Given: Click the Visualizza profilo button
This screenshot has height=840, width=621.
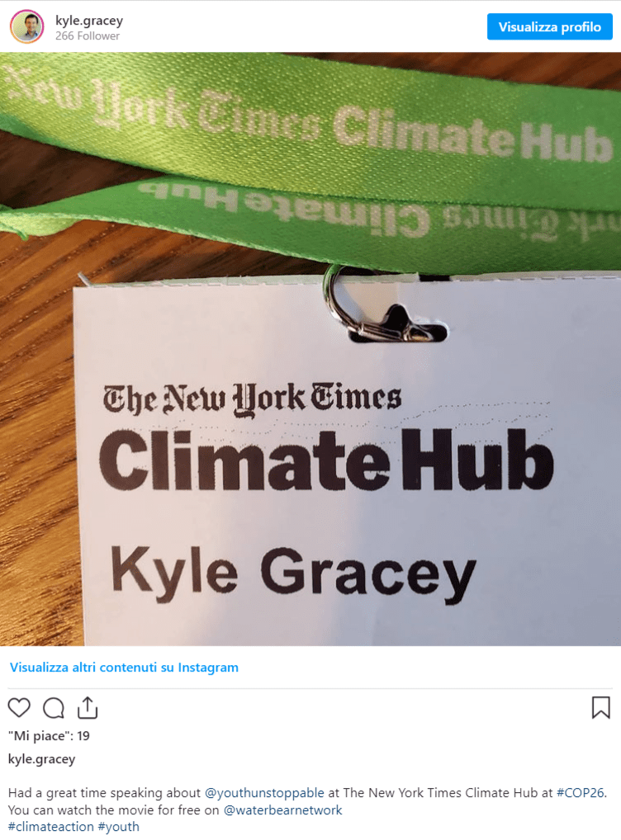Looking at the screenshot, I should coord(550,26).
